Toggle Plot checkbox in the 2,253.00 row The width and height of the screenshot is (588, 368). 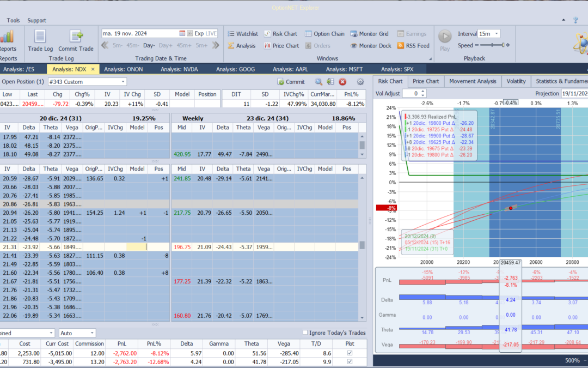[x=350, y=353]
